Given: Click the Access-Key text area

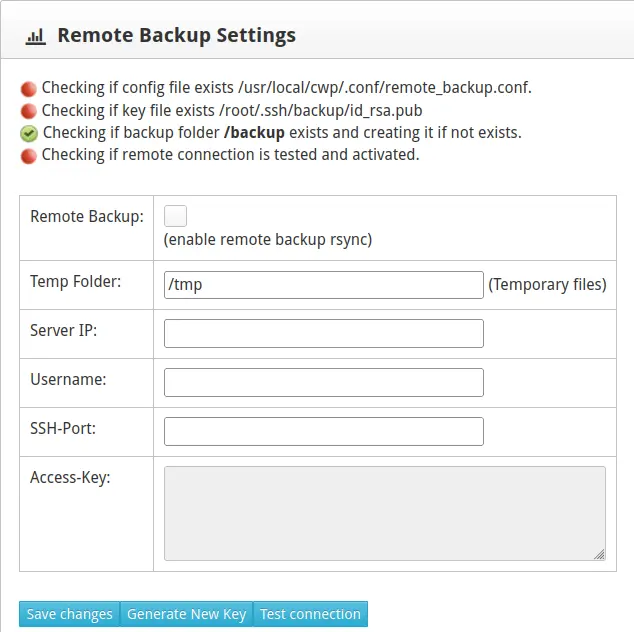Looking at the screenshot, I should [x=384, y=512].
